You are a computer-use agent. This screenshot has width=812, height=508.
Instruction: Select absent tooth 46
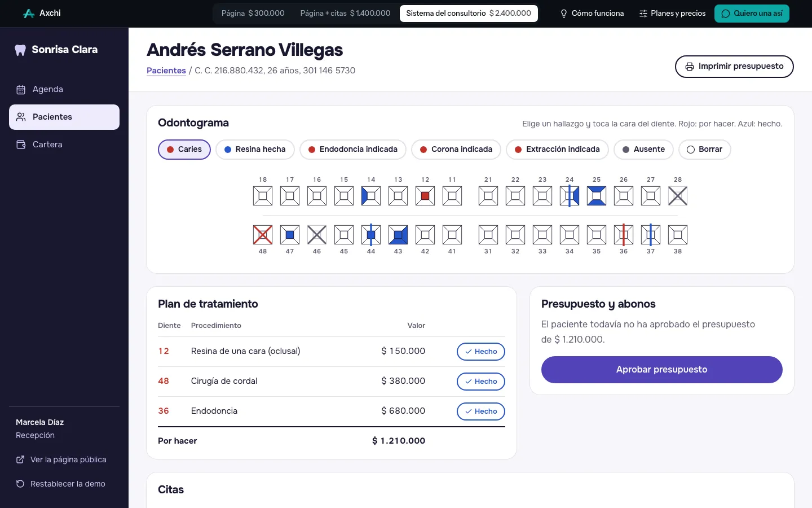pos(317,235)
